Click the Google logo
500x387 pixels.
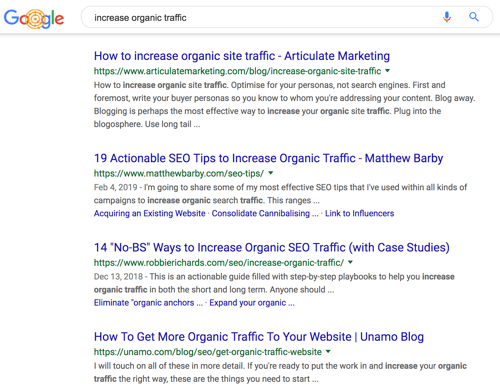point(34,18)
